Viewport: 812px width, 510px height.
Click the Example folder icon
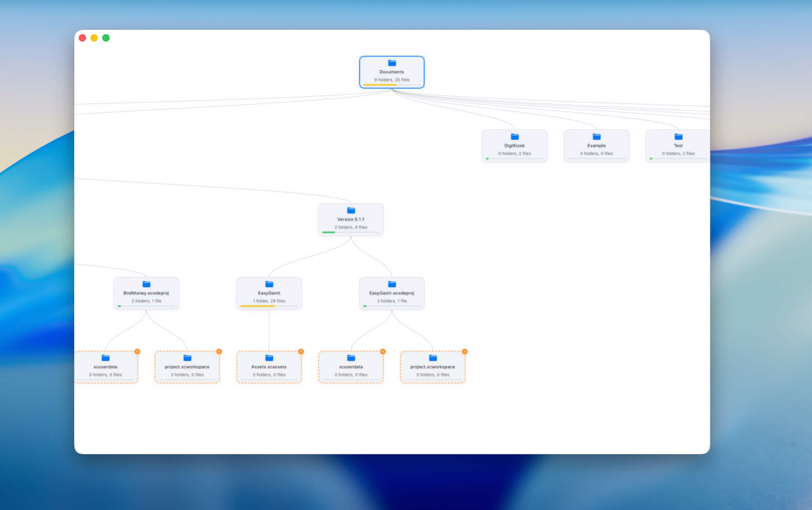point(596,136)
